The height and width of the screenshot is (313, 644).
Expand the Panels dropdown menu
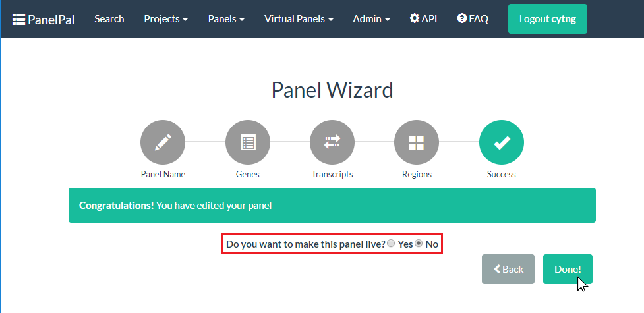tap(226, 19)
